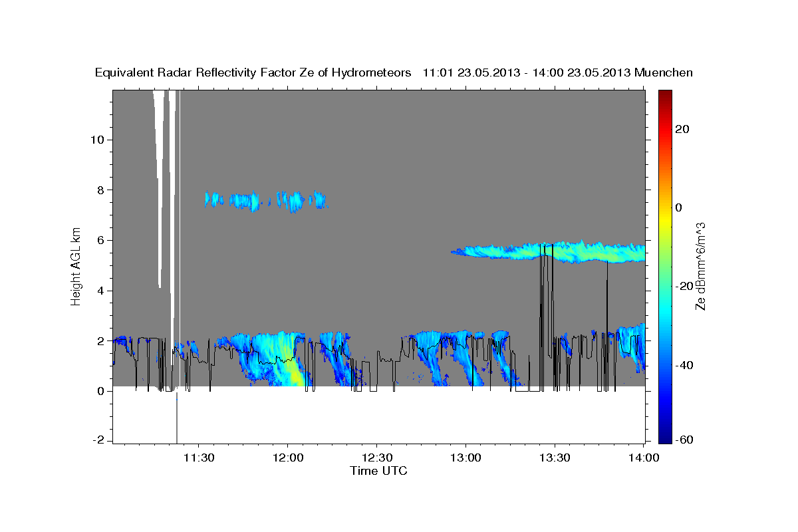798x532 pixels.
Task: Click the 12:00 time tick label
Action: tap(287, 458)
